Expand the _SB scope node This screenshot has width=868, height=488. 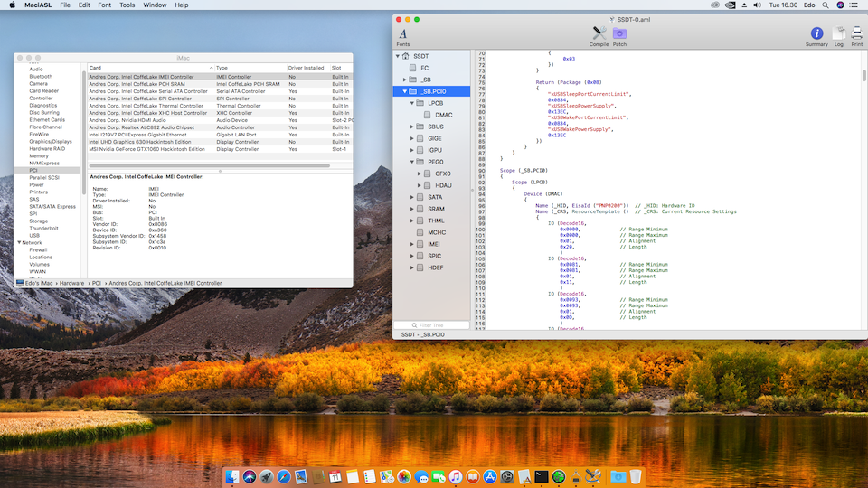(x=405, y=80)
